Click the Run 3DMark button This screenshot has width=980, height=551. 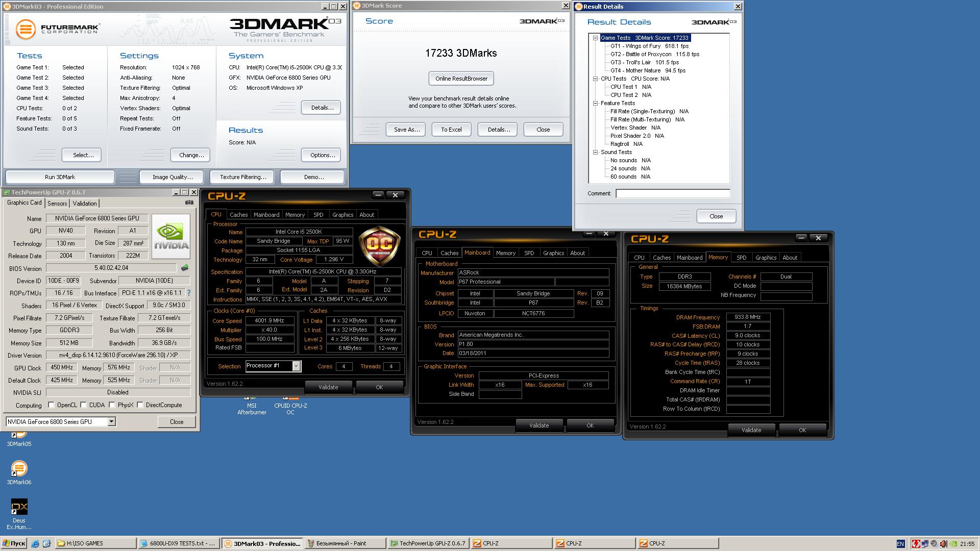coord(60,177)
